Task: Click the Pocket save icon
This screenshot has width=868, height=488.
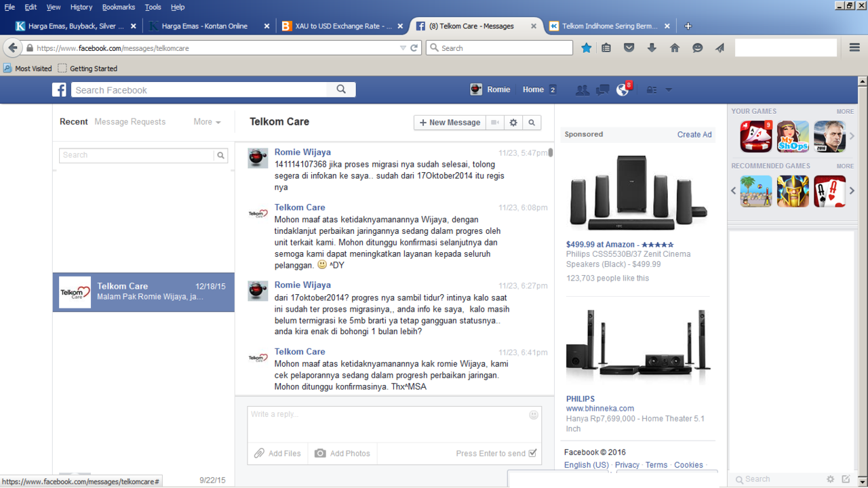Action: (629, 48)
